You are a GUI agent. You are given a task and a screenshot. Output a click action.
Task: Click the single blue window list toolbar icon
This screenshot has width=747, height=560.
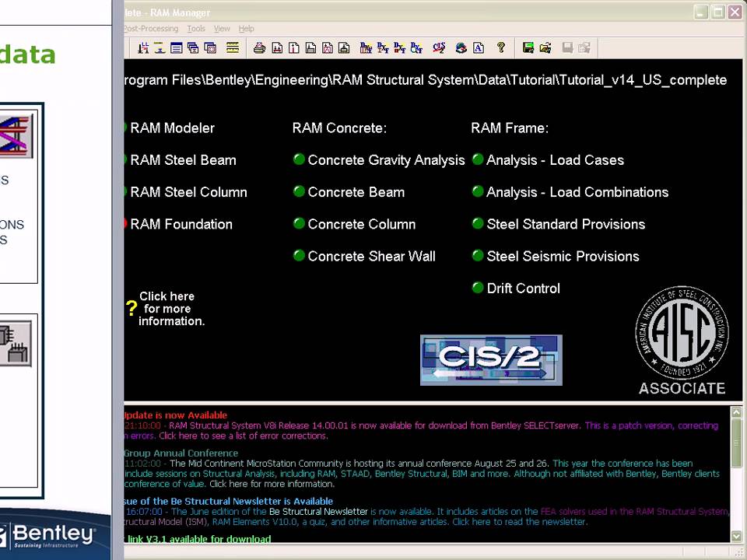tap(177, 47)
